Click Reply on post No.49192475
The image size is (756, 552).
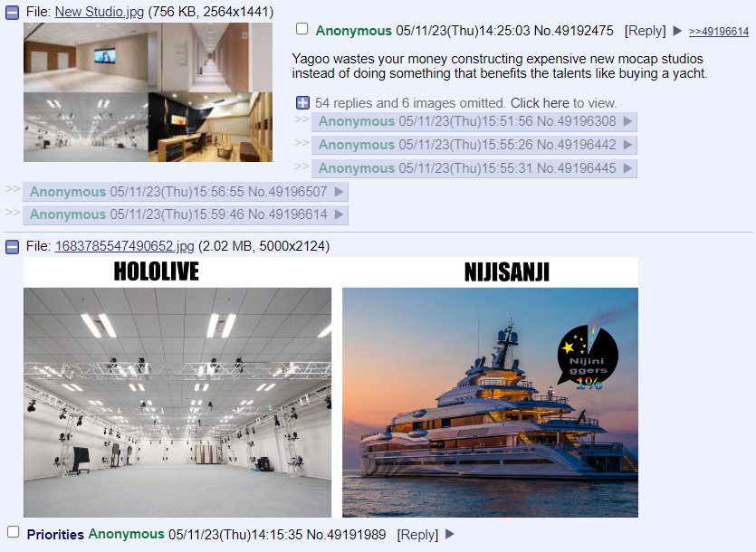coord(646,31)
